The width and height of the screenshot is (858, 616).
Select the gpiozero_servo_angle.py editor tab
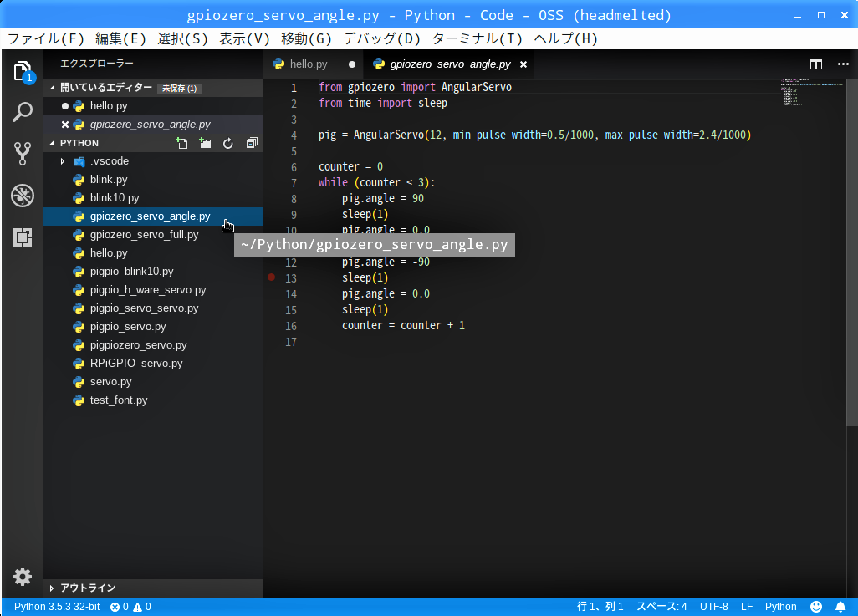tap(451, 64)
